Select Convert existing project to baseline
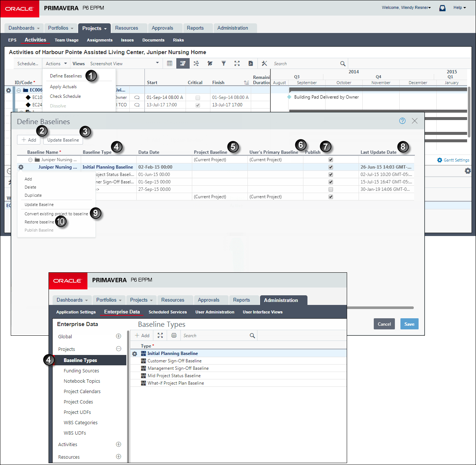 [56, 214]
